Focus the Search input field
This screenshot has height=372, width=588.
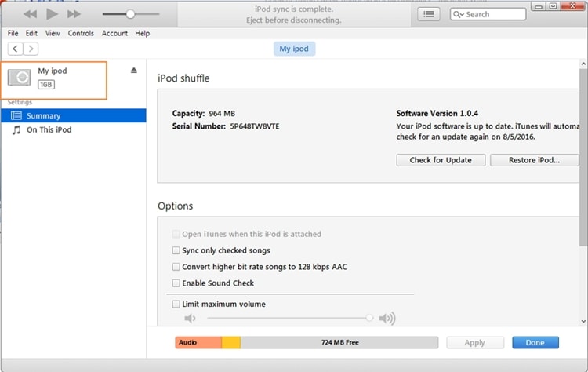(488, 14)
